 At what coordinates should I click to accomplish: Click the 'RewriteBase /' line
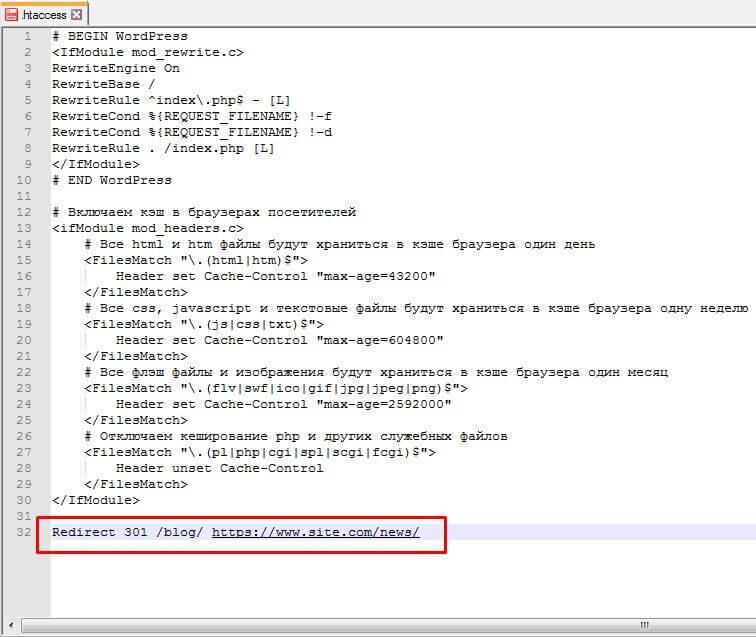(104, 84)
